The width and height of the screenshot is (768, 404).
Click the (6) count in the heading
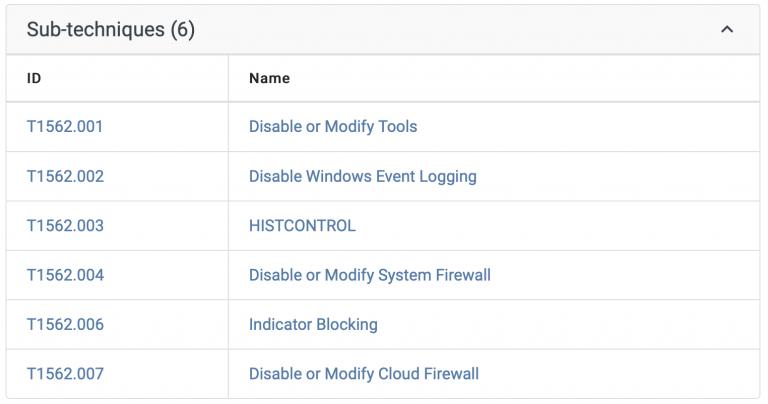point(183,29)
